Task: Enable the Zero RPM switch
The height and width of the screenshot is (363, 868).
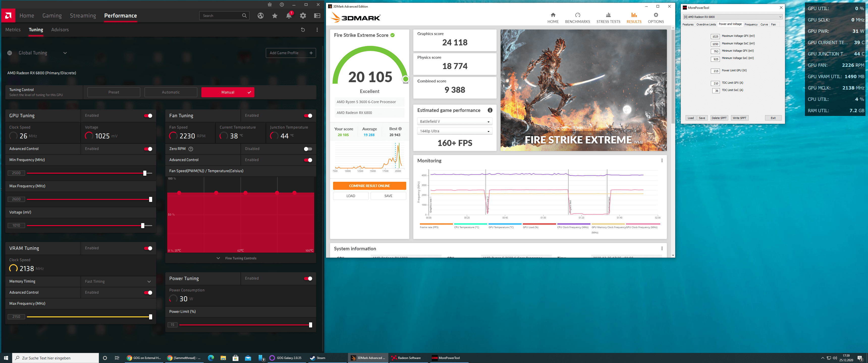Action: click(308, 149)
